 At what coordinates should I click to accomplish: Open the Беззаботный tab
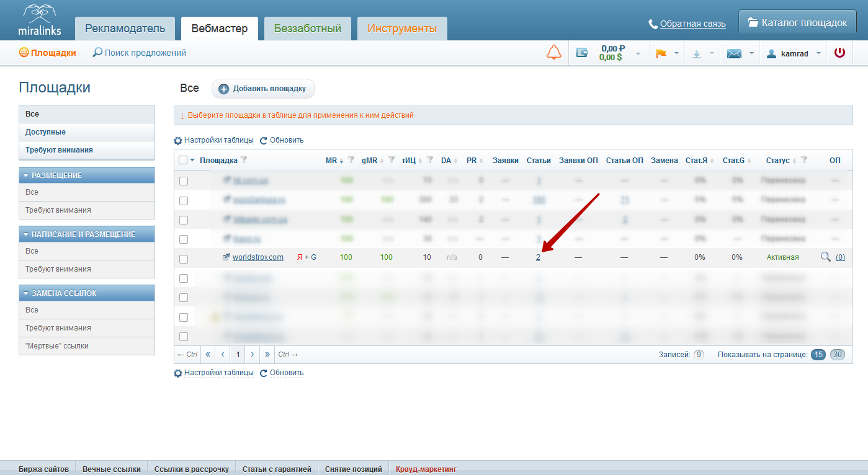click(x=308, y=29)
